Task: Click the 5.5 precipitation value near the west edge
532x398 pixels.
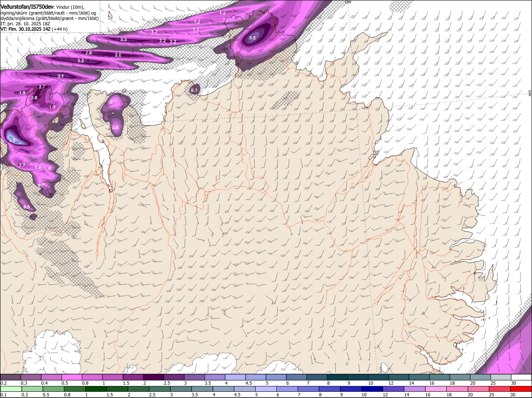Action: (x=12, y=140)
